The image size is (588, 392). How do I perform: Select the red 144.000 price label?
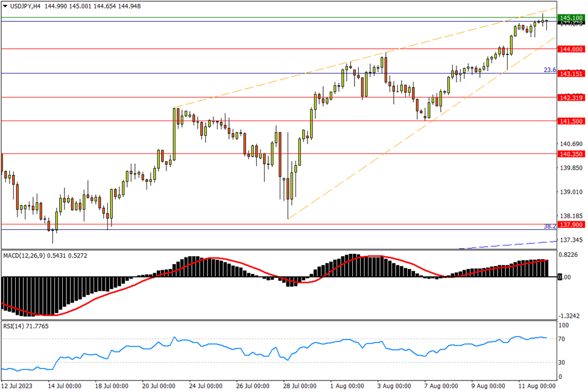coord(571,49)
